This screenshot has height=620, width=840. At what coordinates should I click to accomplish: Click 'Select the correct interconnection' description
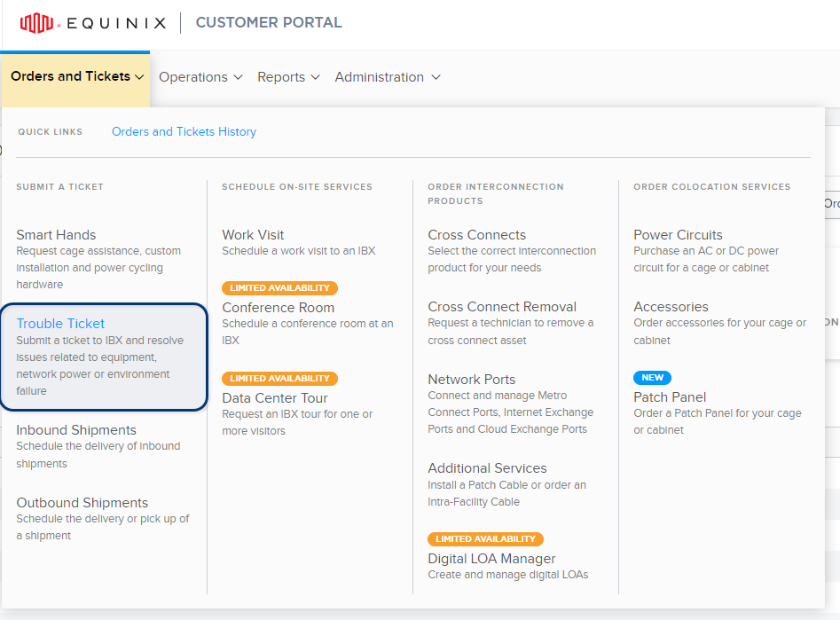point(512,259)
